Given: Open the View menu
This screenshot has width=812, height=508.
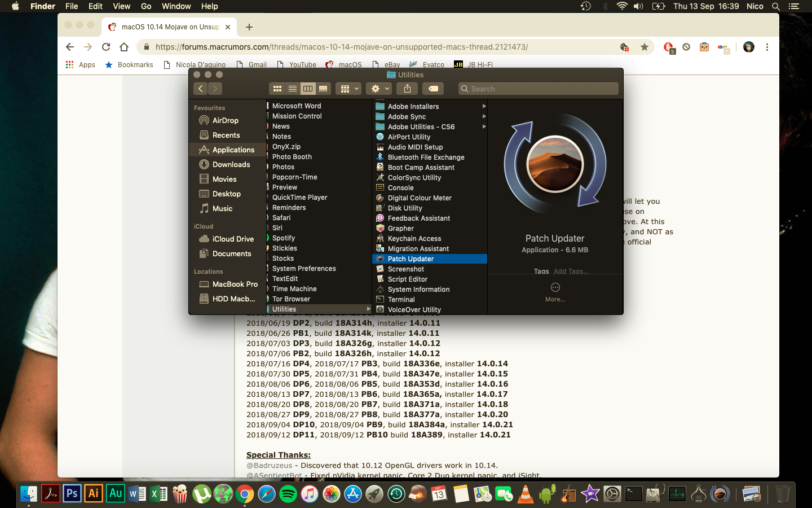Looking at the screenshot, I should point(121,6).
